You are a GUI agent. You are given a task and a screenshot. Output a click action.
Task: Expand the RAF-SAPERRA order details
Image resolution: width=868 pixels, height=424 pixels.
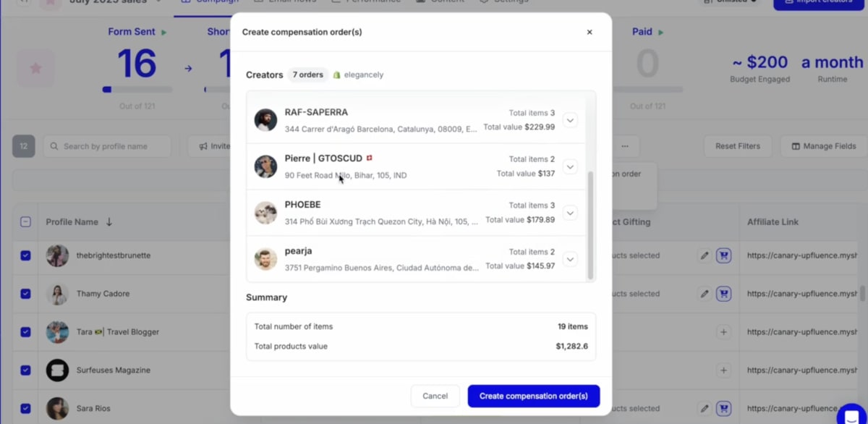coord(570,120)
